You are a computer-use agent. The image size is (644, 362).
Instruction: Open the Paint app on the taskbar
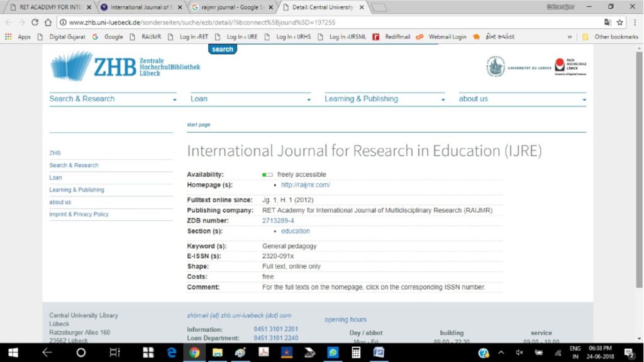(x=240, y=353)
